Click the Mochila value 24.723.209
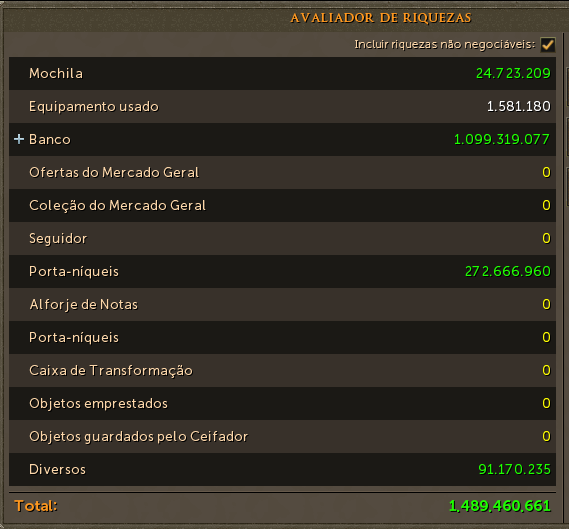The width and height of the screenshot is (569, 529). tap(513, 73)
